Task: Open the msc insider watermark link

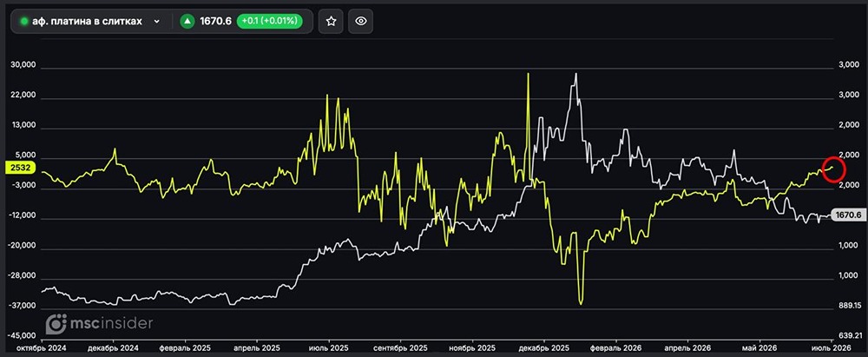Action: (99, 323)
